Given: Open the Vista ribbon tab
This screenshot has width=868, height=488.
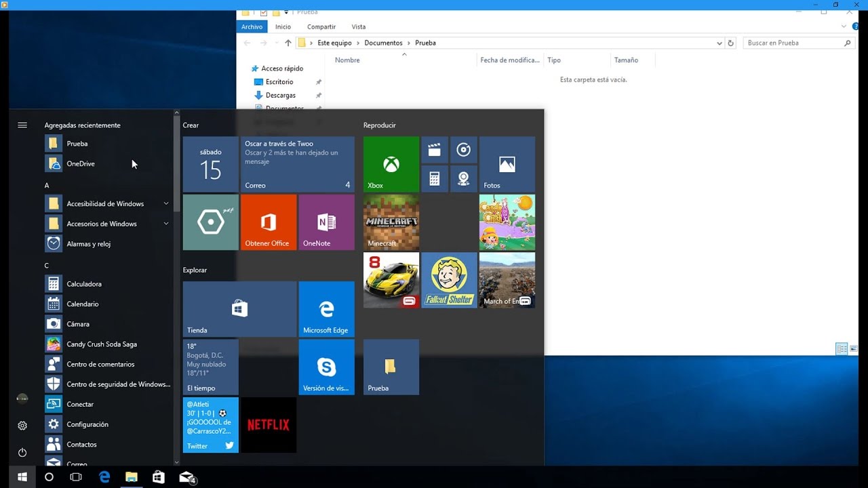Looking at the screenshot, I should 359,27.
